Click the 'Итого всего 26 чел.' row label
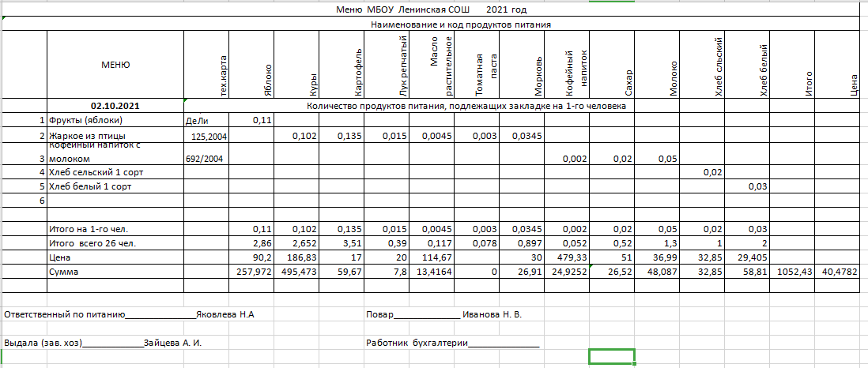868x368 pixels. click(x=92, y=243)
